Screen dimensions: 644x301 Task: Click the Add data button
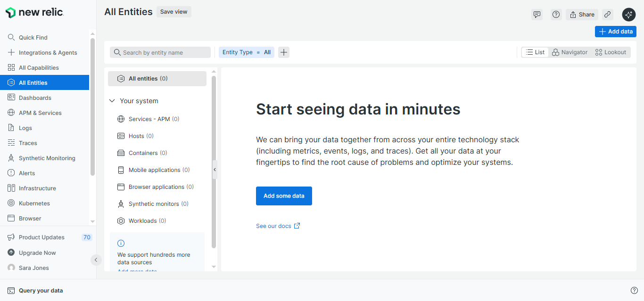616,32
